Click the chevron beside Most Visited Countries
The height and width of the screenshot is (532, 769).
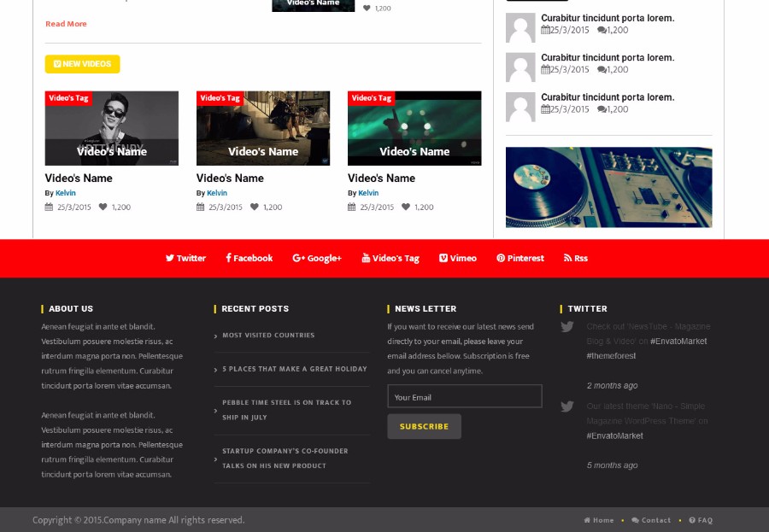click(216, 336)
